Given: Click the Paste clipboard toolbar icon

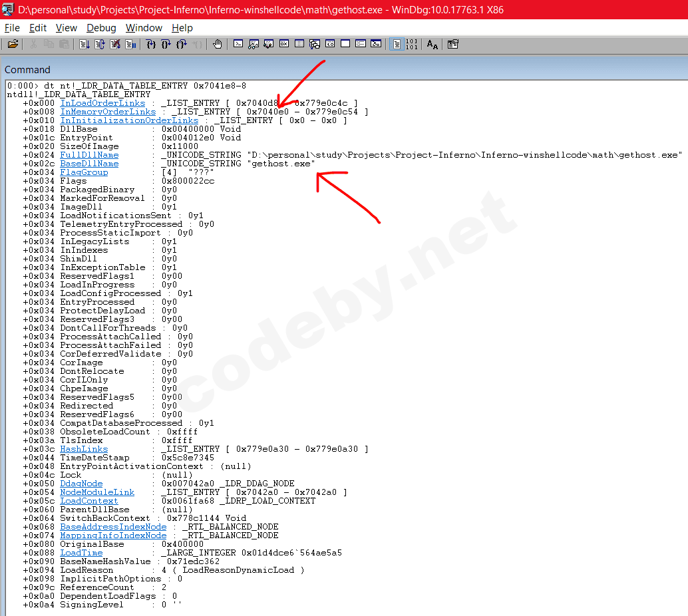Looking at the screenshot, I should 64,45.
